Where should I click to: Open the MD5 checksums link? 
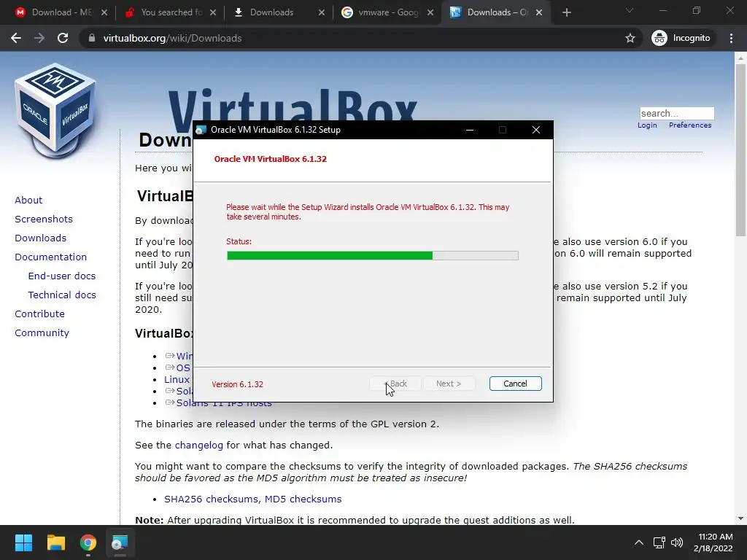point(303,499)
